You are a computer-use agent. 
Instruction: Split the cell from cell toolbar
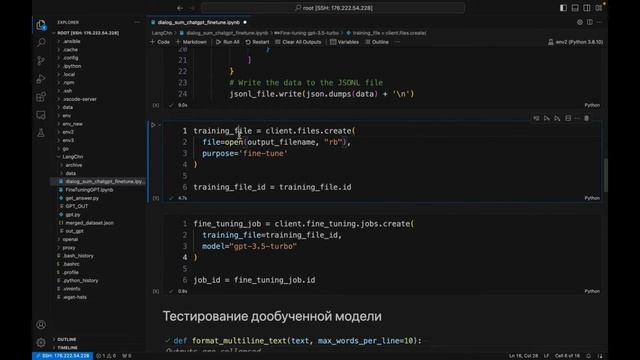pos(568,118)
